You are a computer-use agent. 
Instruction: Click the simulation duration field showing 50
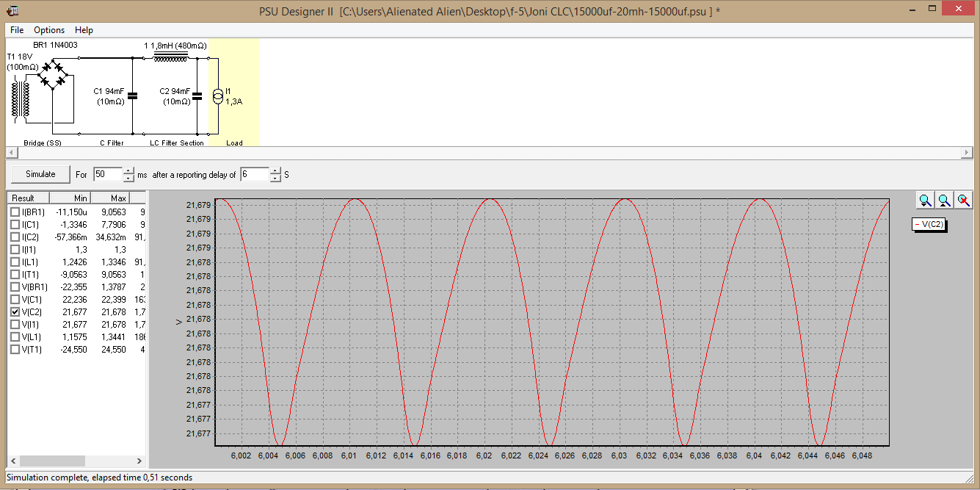(109, 175)
